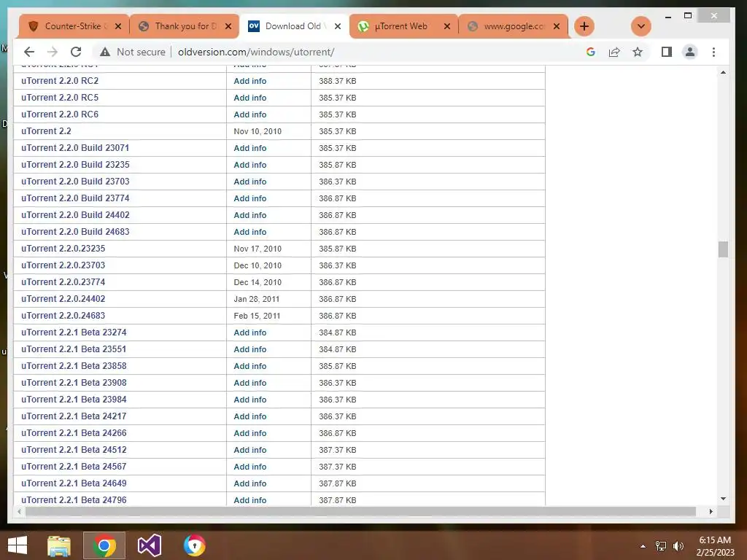Screen dimensions: 747x560
Task: Close the Counter-Strike tab
Action: pos(118,26)
